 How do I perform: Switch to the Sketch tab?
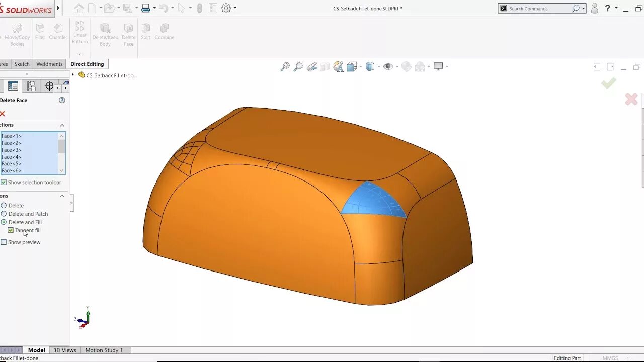[x=22, y=64]
